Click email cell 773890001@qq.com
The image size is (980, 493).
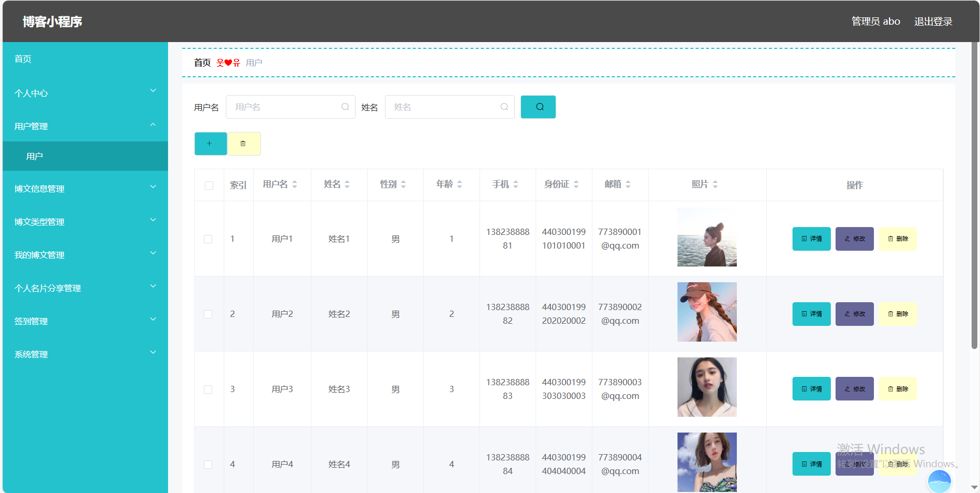pos(620,239)
